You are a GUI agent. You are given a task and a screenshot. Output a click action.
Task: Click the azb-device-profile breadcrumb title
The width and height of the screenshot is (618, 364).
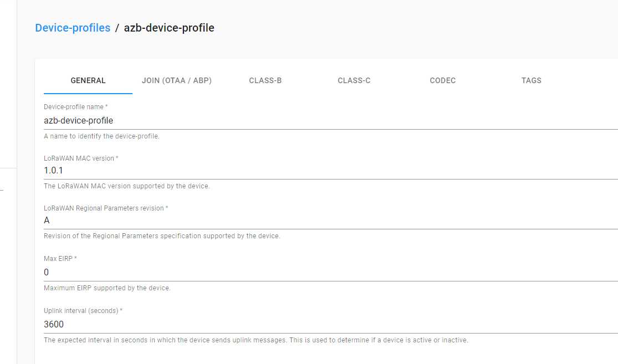(169, 28)
